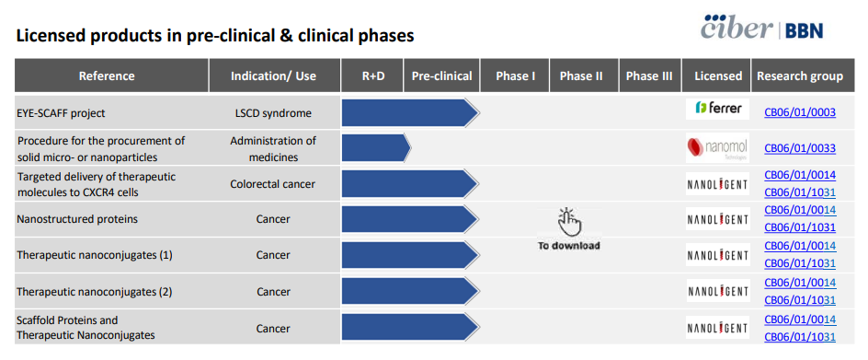The width and height of the screenshot is (868, 360).
Task: Click Nanoligent logo in Scaffold Proteins row
Action: (718, 327)
